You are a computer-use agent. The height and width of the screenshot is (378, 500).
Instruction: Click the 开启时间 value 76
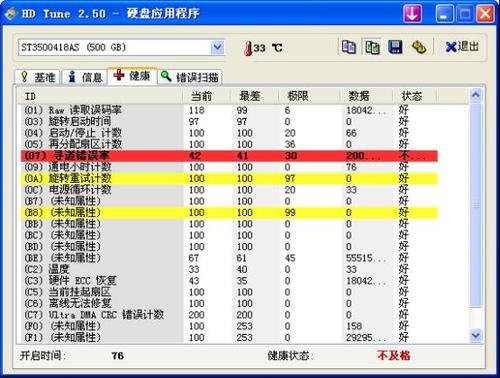pyautogui.click(x=118, y=356)
